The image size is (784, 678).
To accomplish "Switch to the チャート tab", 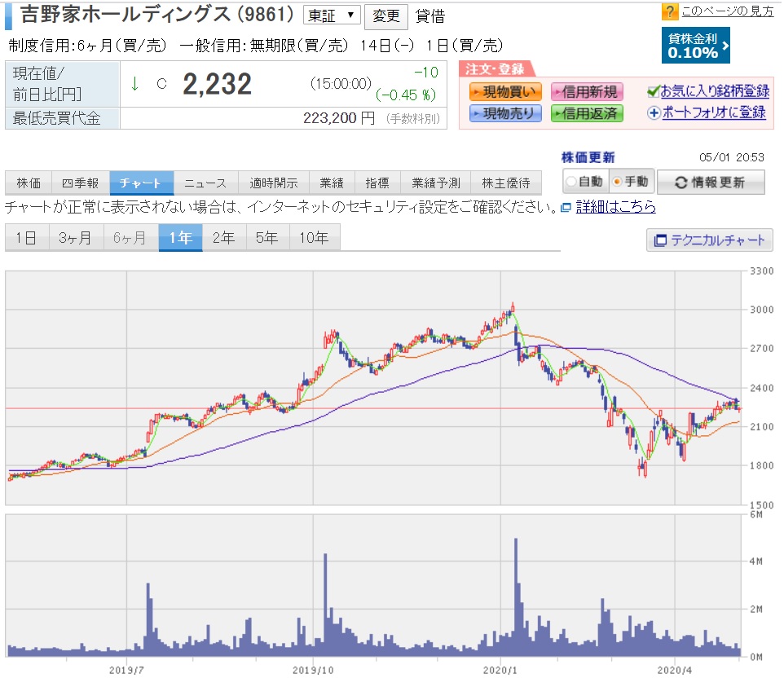I will tap(142, 183).
